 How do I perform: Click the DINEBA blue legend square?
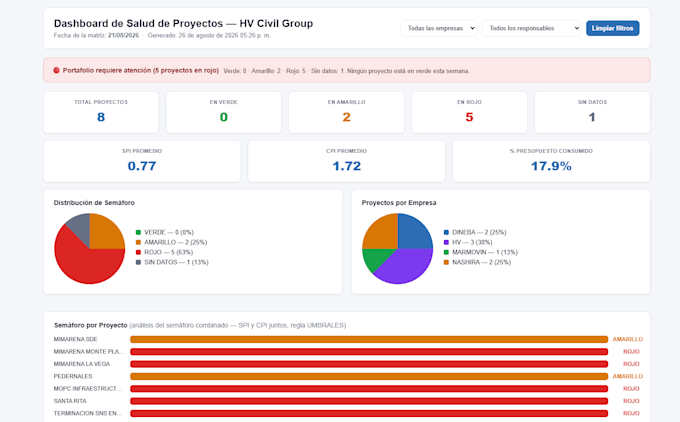[446, 232]
